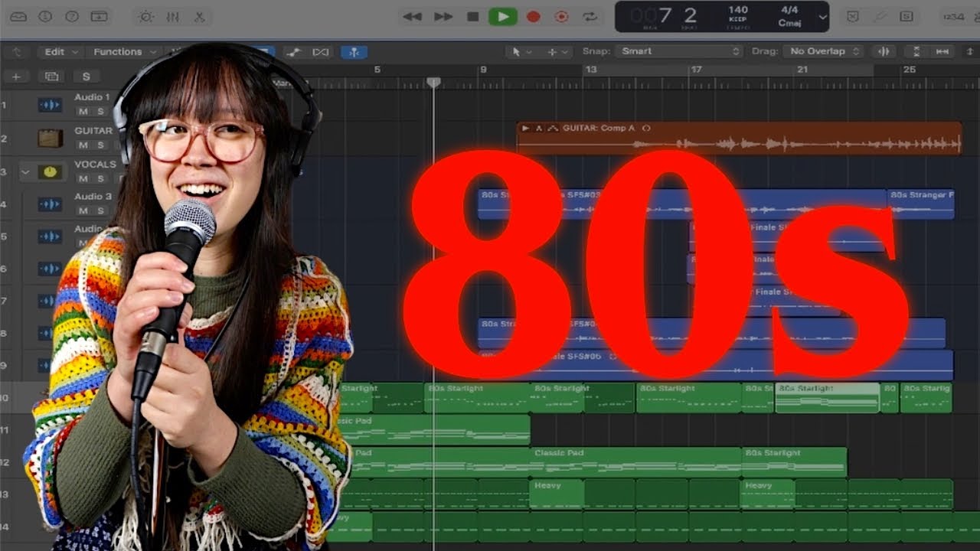Open the Quick Help question-mark icon
The height and width of the screenshot is (551, 980).
72,16
